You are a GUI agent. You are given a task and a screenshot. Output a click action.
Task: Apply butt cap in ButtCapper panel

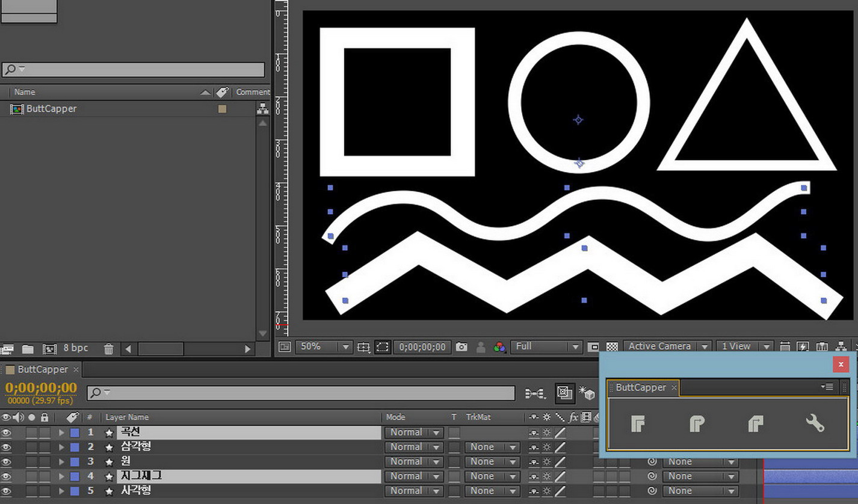tap(638, 424)
